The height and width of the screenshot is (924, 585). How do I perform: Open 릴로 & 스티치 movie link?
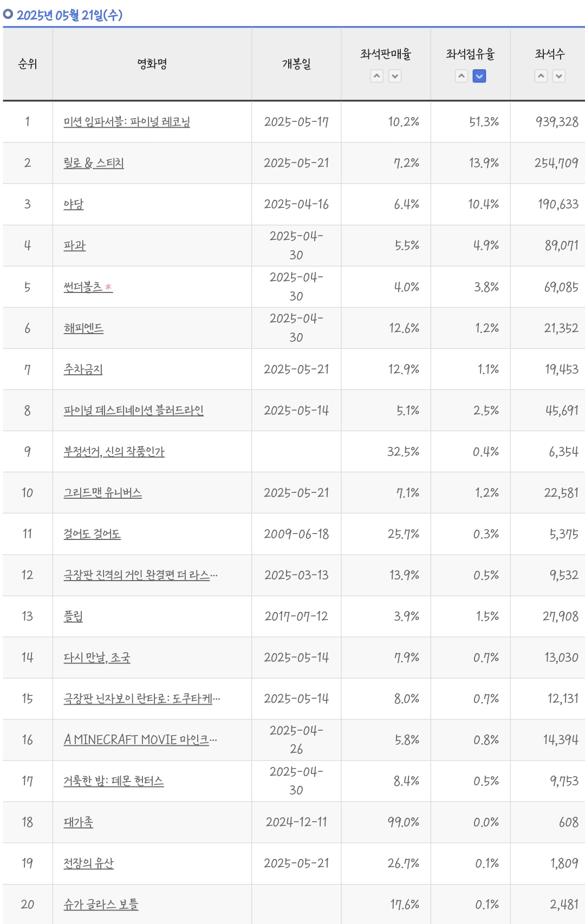point(94,163)
